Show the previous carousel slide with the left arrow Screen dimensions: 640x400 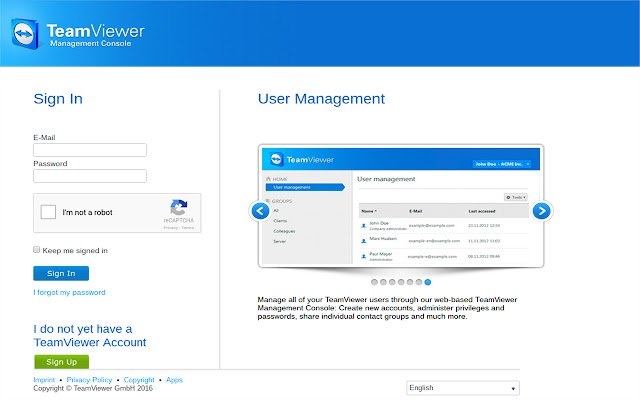pos(260,211)
